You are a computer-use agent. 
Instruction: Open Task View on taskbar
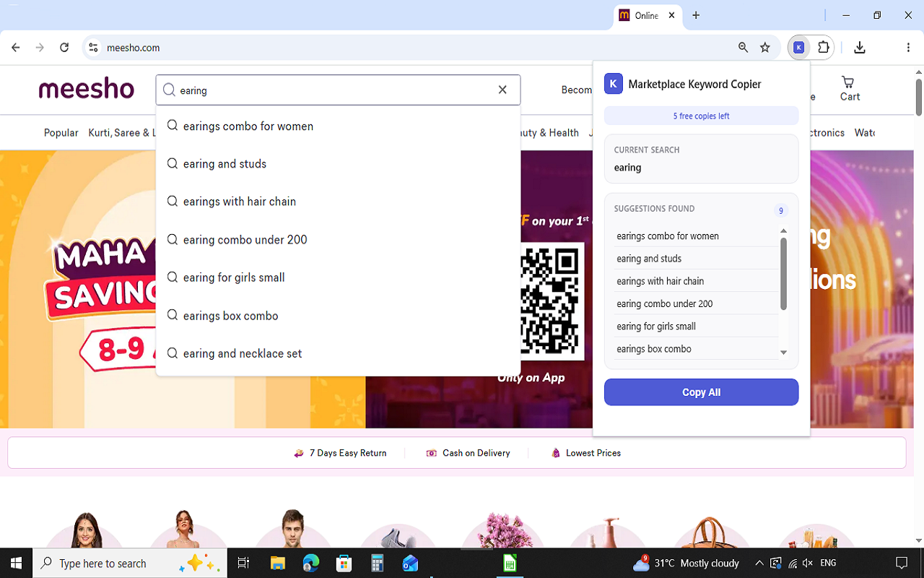tap(243, 563)
